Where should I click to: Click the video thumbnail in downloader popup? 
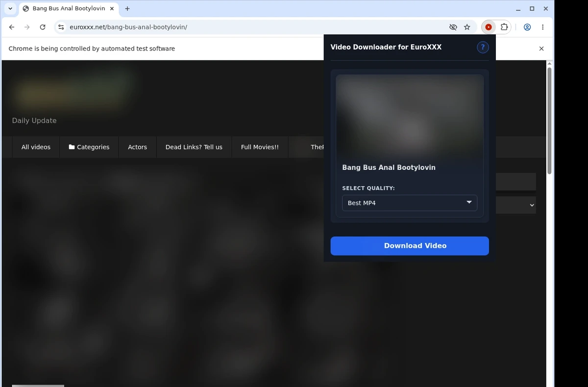point(410,117)
